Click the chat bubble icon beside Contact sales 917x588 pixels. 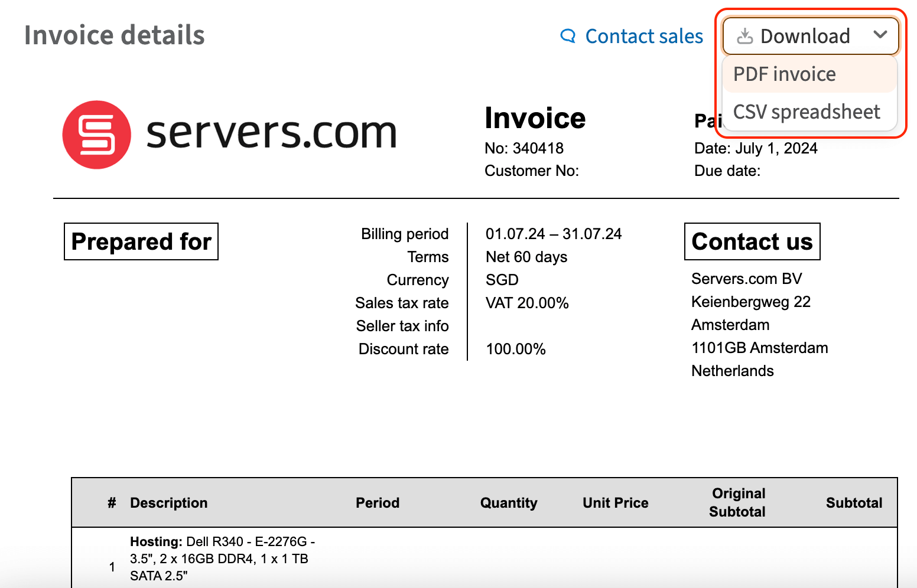click(x=568, y=36)
